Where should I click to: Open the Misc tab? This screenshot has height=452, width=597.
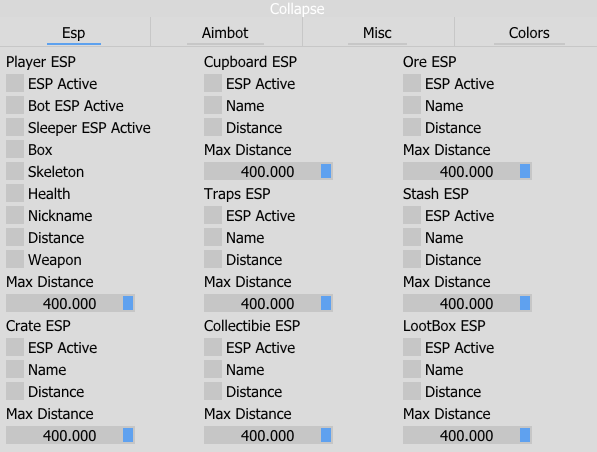point(377,33)
